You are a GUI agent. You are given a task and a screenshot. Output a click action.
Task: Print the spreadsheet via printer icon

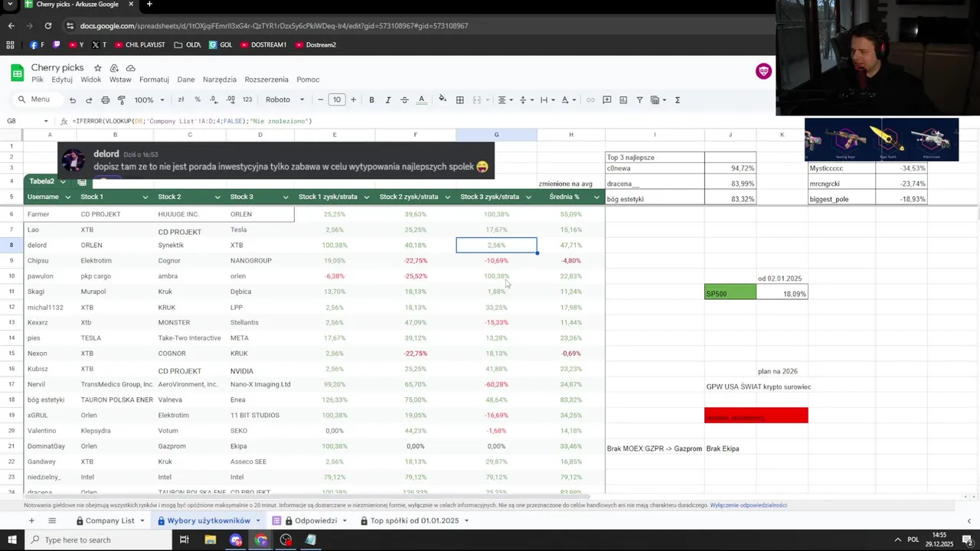click(105, 99)
